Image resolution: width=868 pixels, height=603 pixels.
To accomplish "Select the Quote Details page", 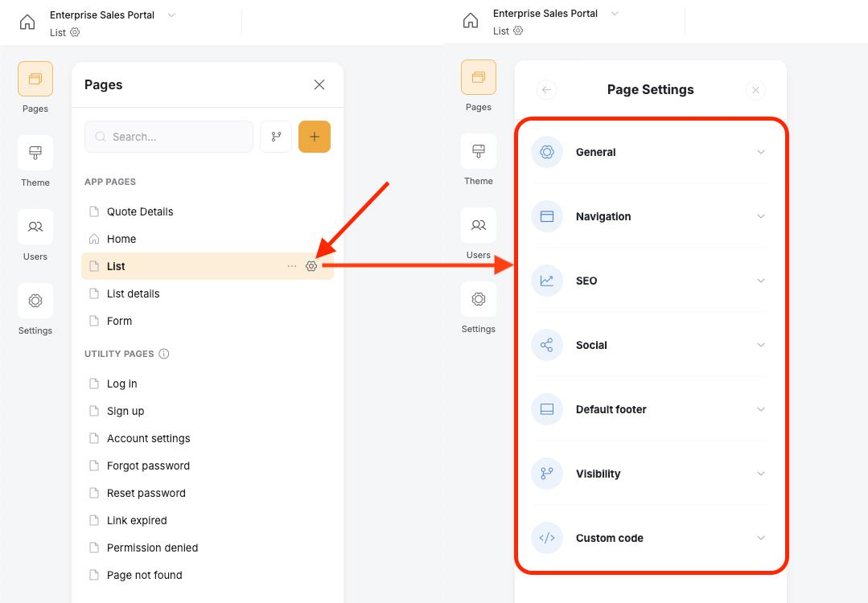I will (x=208, y=212).
